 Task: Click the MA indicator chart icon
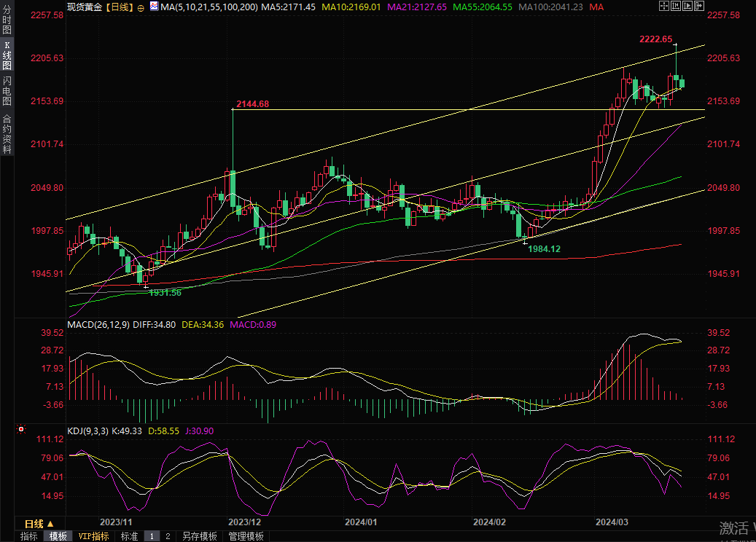[x=153, y=7]
